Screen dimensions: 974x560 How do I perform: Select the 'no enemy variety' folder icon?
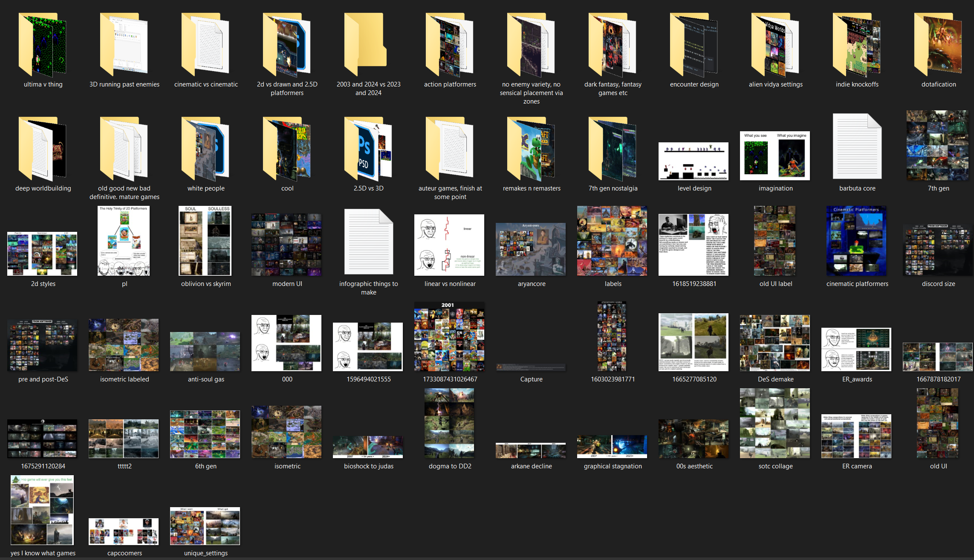coord(531,44)
